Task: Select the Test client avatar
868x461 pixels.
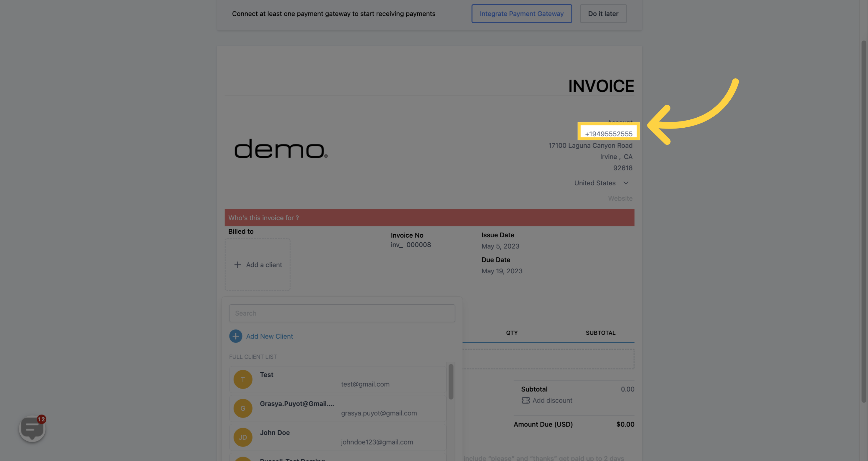Action: coord(242,379)
